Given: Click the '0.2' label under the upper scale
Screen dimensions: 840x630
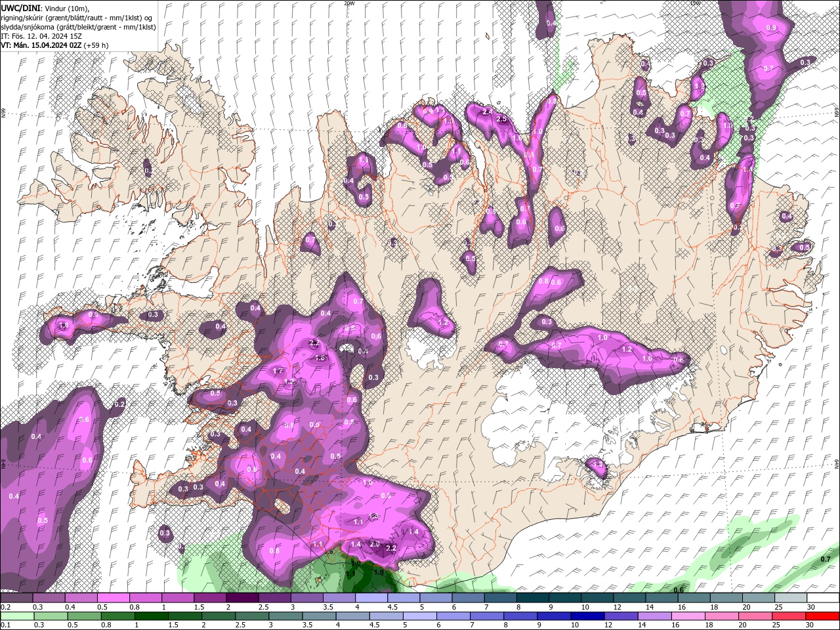Looking at the screenshot, I should (5, 607).
